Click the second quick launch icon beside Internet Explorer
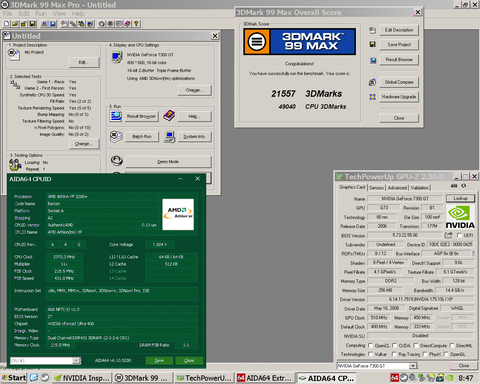480x384 pixels. (x=45, y=378)
